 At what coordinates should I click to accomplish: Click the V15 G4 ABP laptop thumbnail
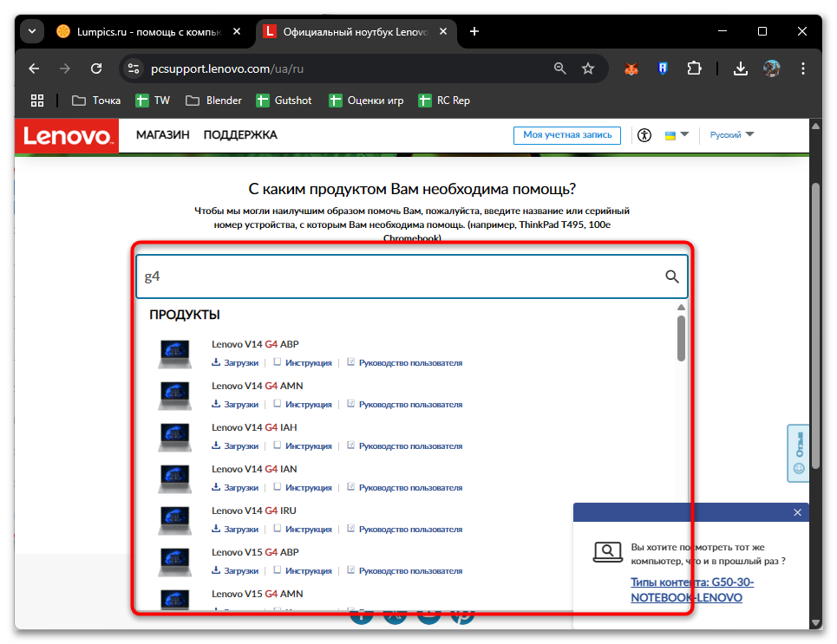pos(174,563)
